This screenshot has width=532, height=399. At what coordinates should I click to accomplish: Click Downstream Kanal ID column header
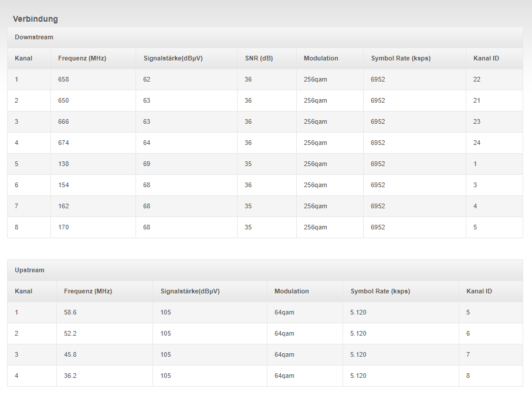click(486, 58)
